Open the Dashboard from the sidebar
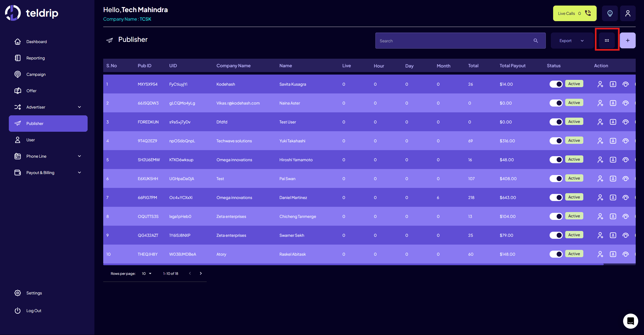 [x=36, y=42]
